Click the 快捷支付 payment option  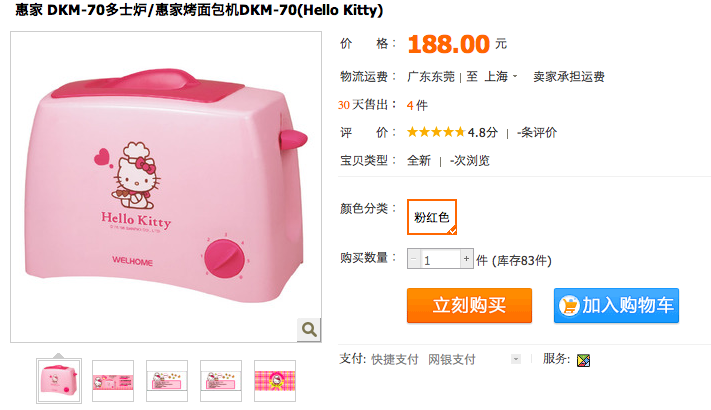[x=394, y=360]
